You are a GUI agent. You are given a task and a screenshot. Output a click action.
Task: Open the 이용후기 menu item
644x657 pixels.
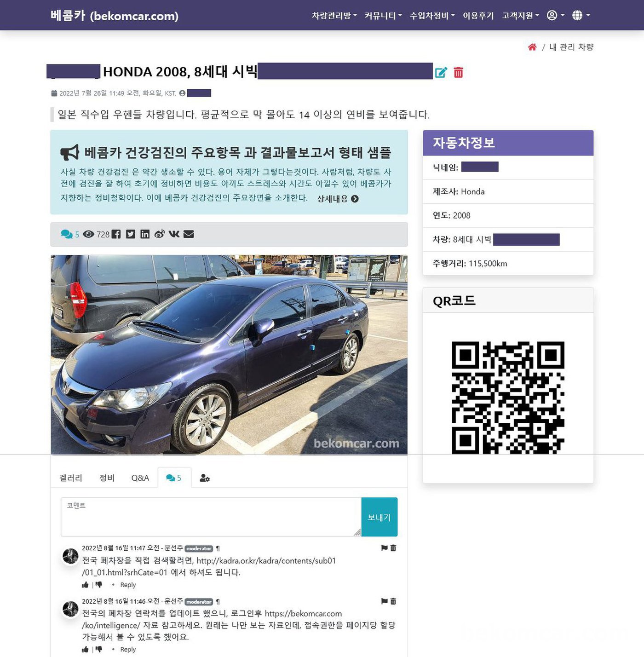pyautogui.click(x=478, y=16)
